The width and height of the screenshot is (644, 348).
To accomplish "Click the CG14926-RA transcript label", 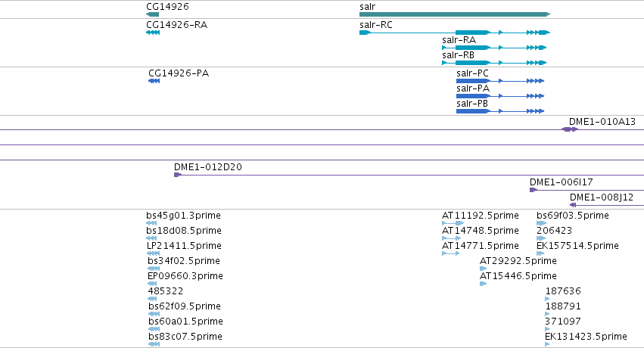I will (x=176, y=25).
